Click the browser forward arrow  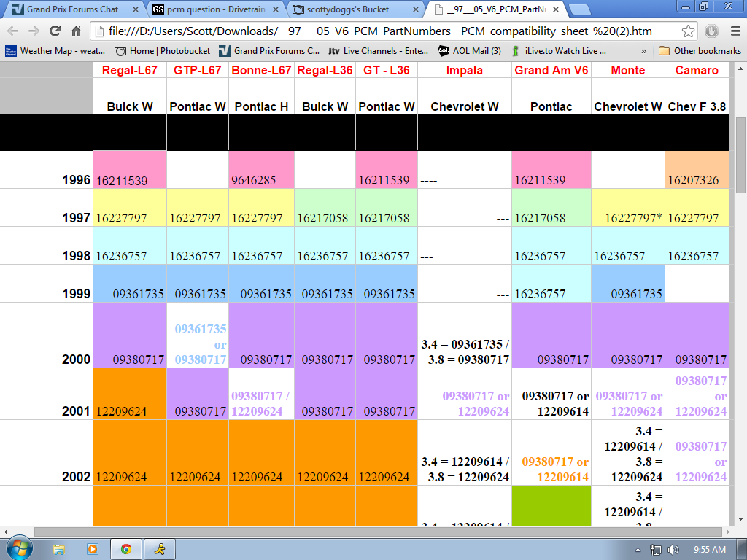[34, 31]
